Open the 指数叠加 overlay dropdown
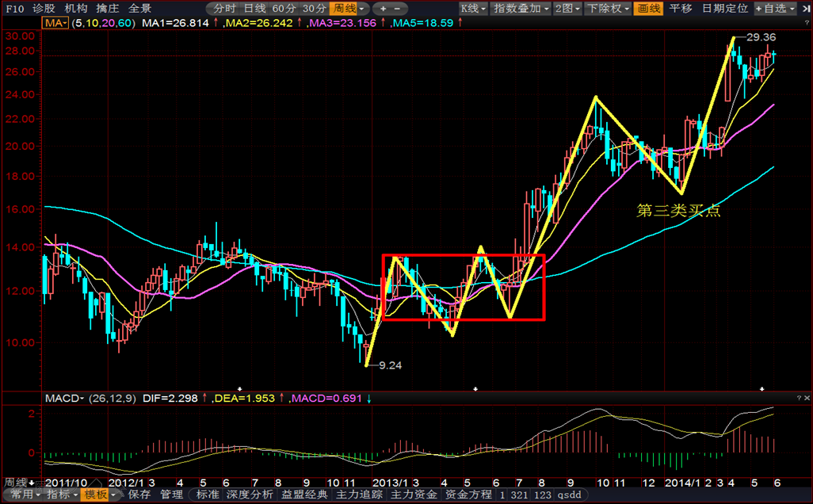This screenshot has height=504, width=813. (521, 8)
